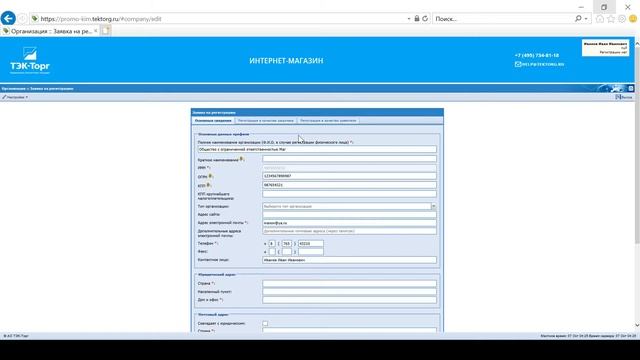Reload page with refresh icon in address bar
The image size is (640, 360).
tap(425, 19)
